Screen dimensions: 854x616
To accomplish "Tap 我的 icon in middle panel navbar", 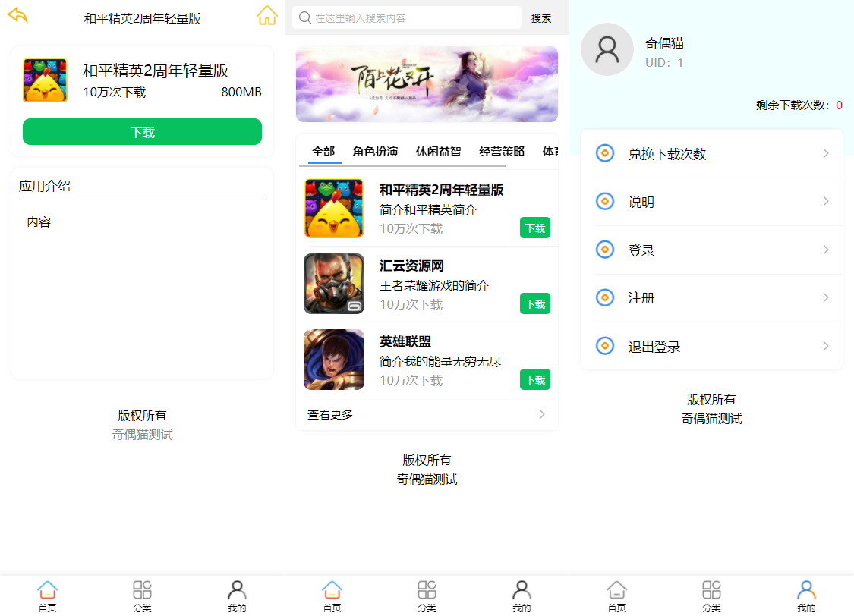I will (x=522, y=590).
